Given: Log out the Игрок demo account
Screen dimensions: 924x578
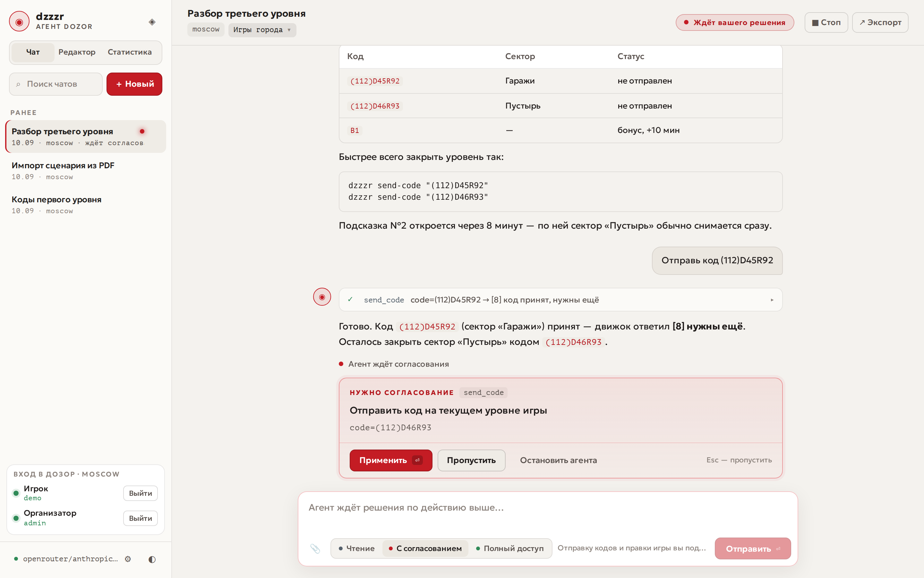Looking at the screenshot, I should pyautogui.click(x=140, y=493).
